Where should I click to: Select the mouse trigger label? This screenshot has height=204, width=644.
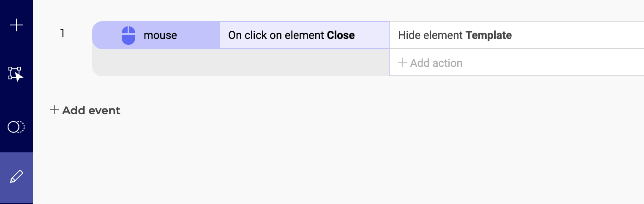click(x=160, y=35)
